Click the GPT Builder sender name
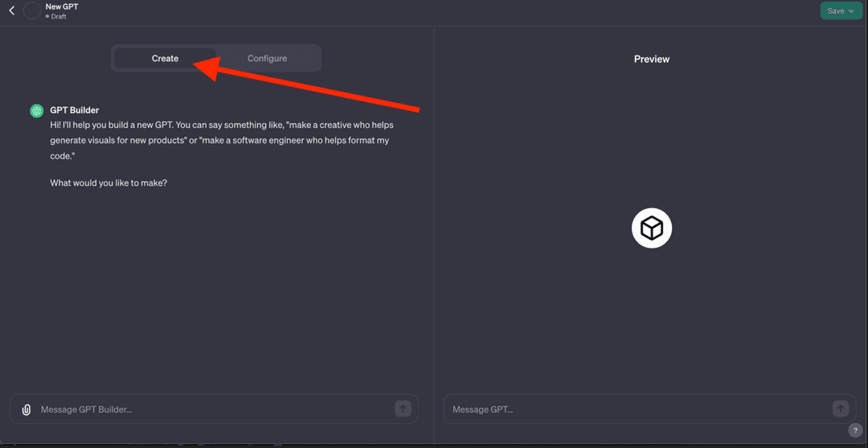 coord(74,110)
